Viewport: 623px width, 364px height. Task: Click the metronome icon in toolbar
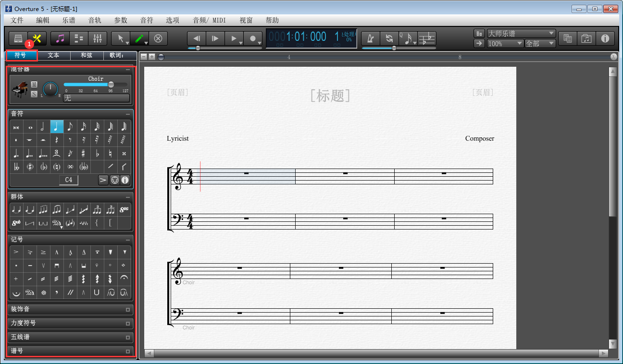click(x=370, y=38)
